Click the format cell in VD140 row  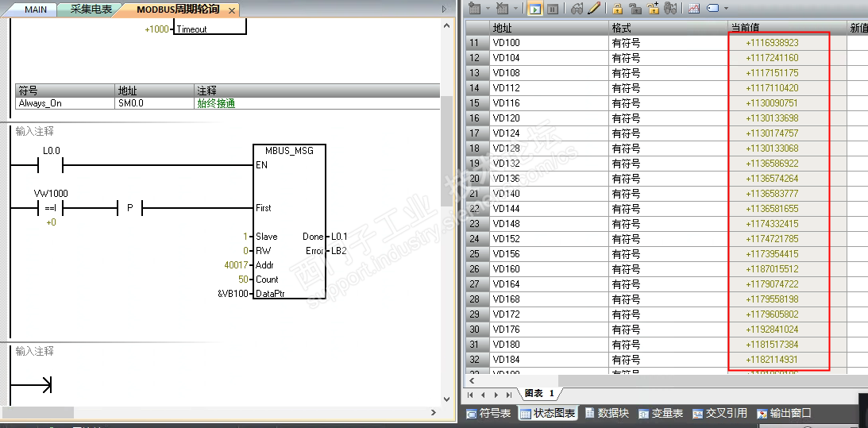click(668, 194)
